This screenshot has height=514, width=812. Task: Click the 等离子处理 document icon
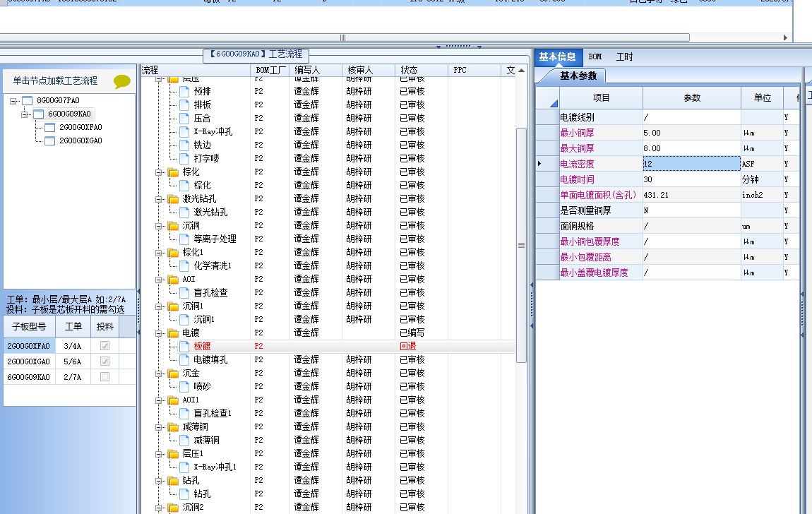click(x=184, y=239)
